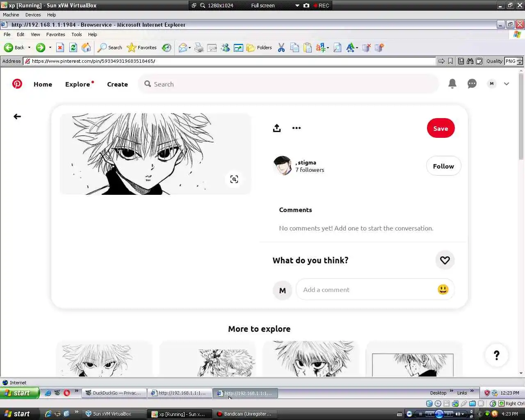Click the IE Home house icon
Screen dimensions: 525x420
[86, 48]
